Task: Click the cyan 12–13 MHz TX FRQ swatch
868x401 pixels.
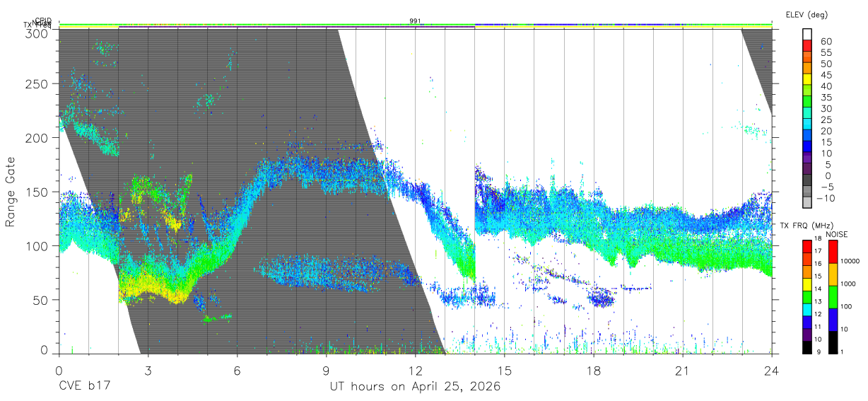Action: [x=807, y=310]
